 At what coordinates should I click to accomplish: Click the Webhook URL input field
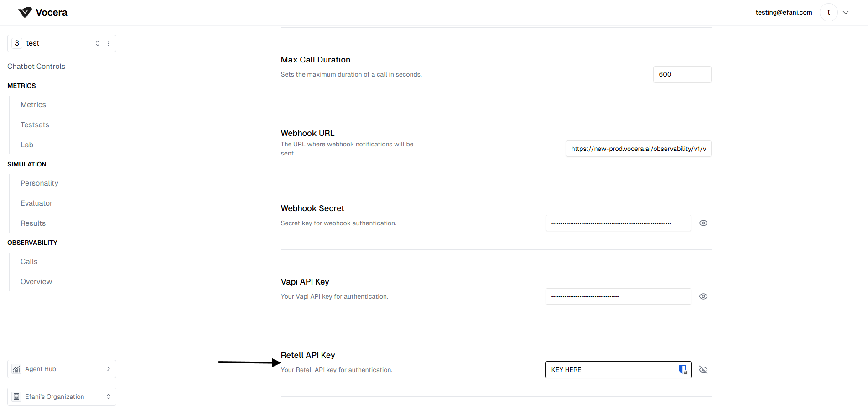point(638,149)
